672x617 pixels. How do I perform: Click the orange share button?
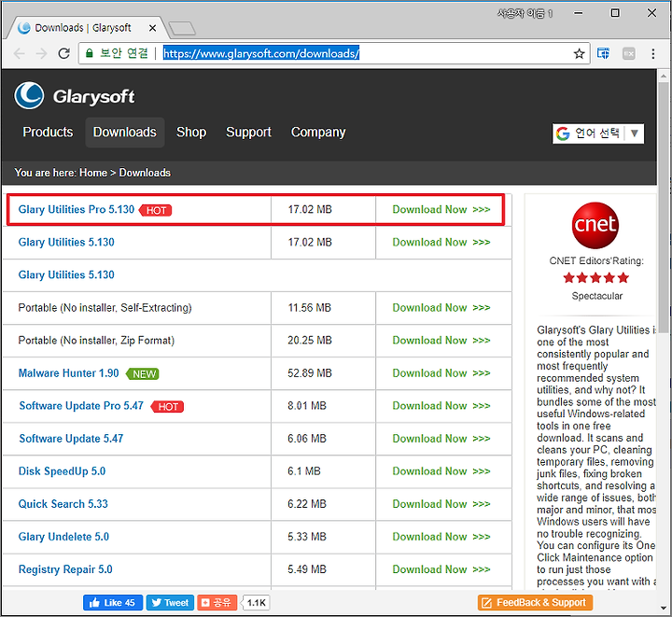[217, 603]
